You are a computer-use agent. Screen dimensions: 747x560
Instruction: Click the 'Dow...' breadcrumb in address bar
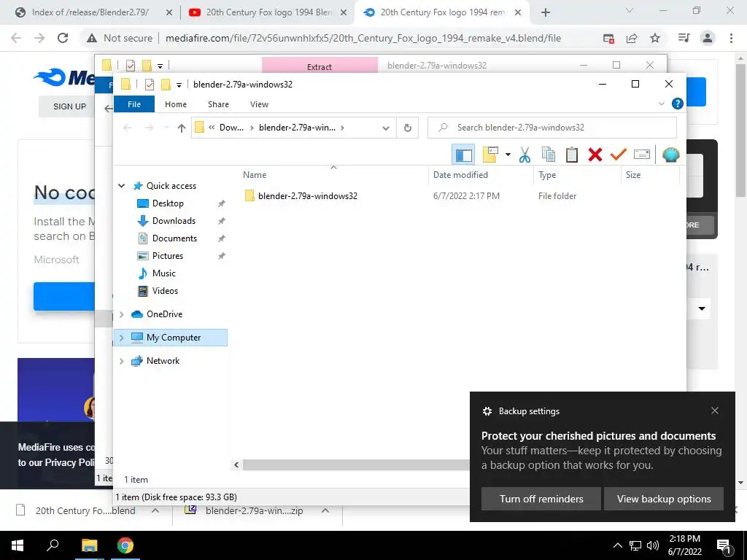[231, 128]
